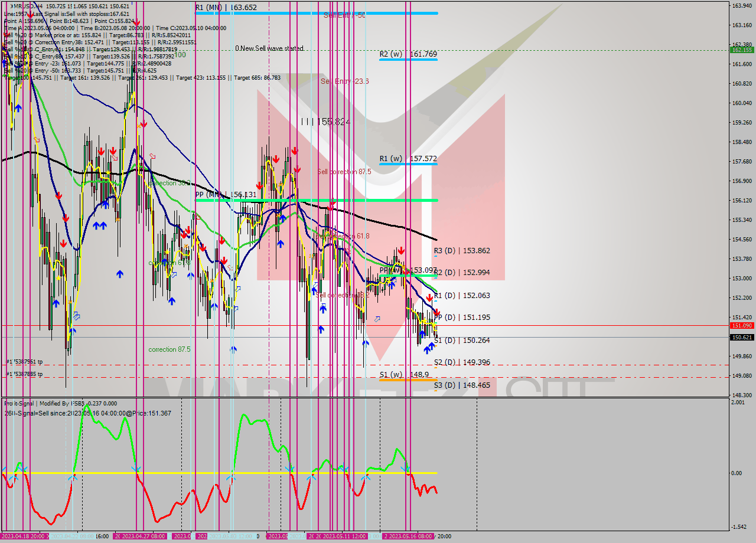Select the S1 (w) 148.9 weekly label
This screenshot has height=543, width=756.
(x=404, y=375)
